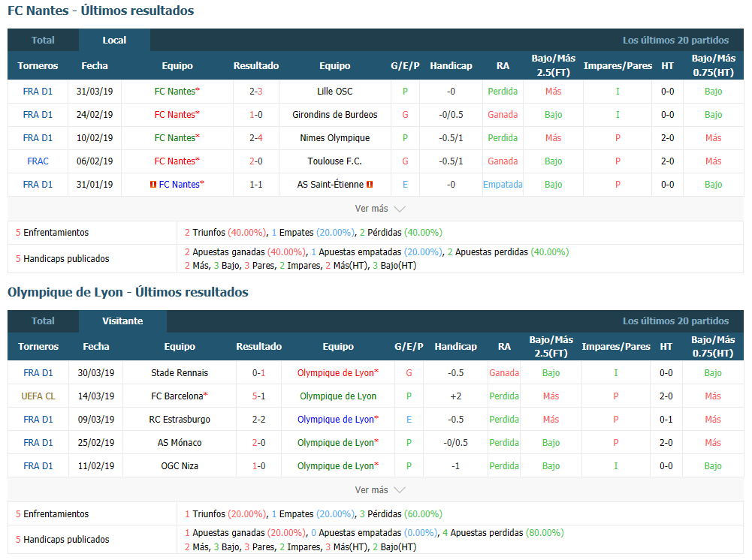752x560 pixels.
Task: Click red card icon after AS Saint-Étienne
Action: [370, 185]
